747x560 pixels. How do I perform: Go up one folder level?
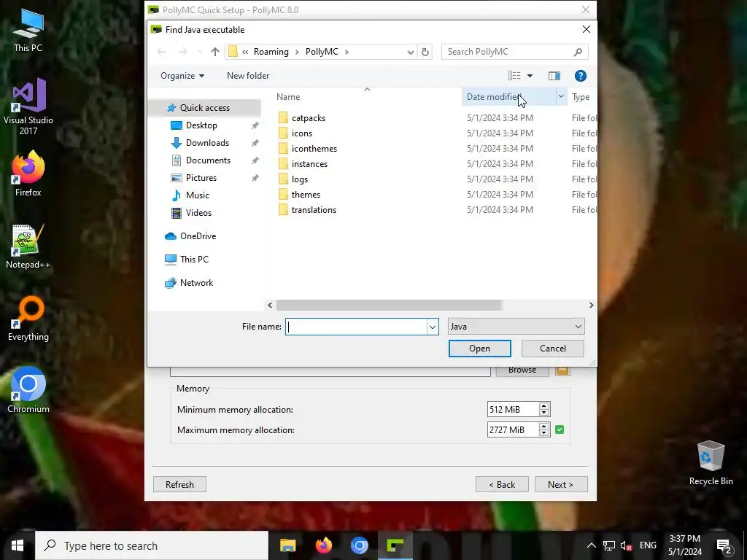[215, 52]
